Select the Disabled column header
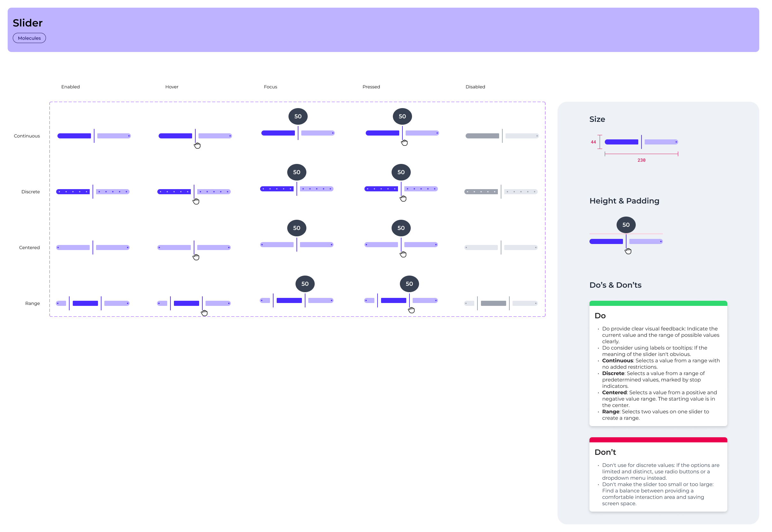This screenshot has height=532, width=772. point(475,87)
